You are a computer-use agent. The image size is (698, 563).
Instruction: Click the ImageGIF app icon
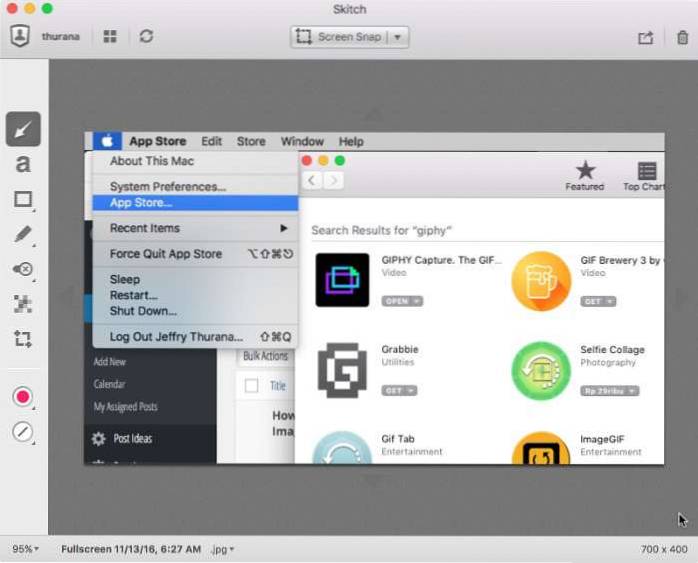[x=541, y=448]
